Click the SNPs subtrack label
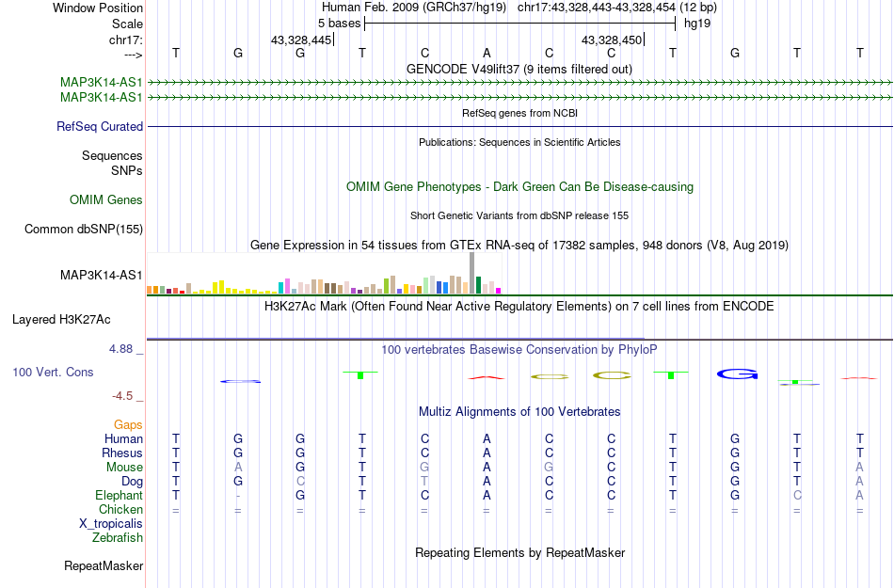Image resolution: width=894 pixels, height=588 pixels. pyautogui.click(x=127, y=170)
